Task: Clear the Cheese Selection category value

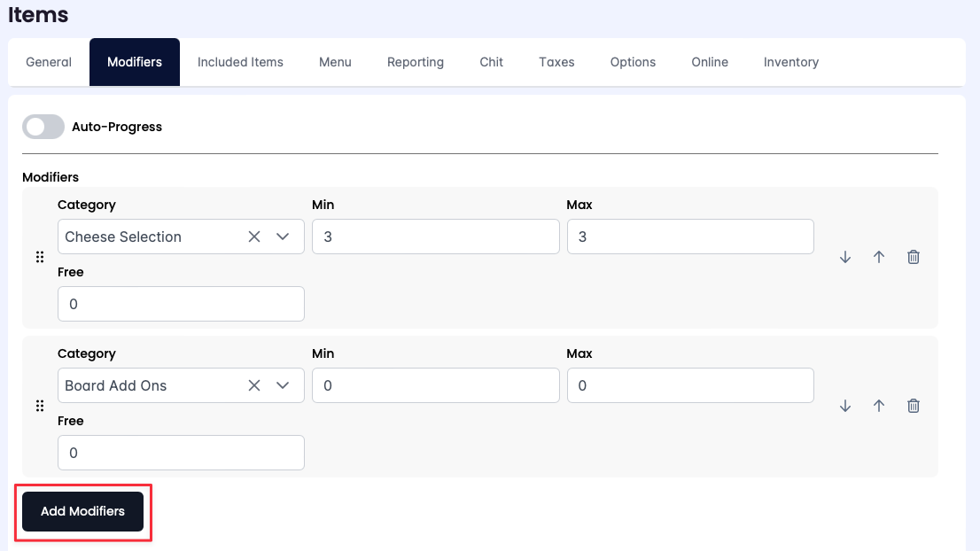Action: click(254, 237)
